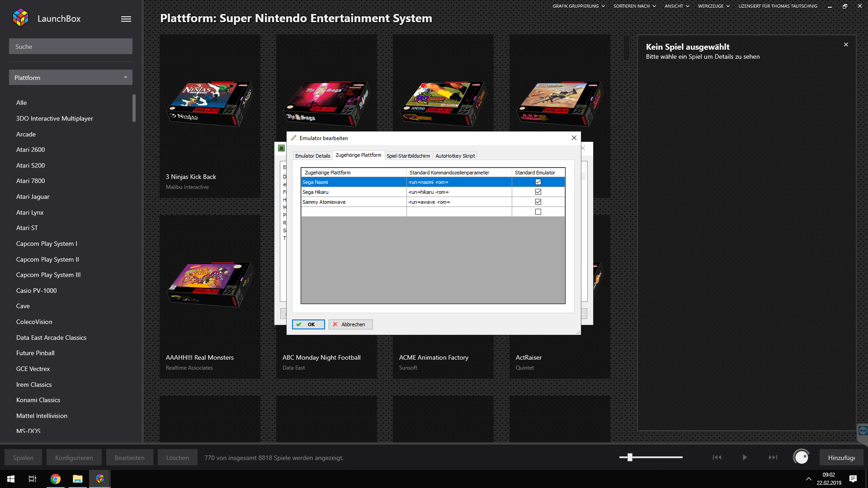This screenshot has width=868, height=488.
Task: Select Alle in the platform list
Action: point(22,103)
